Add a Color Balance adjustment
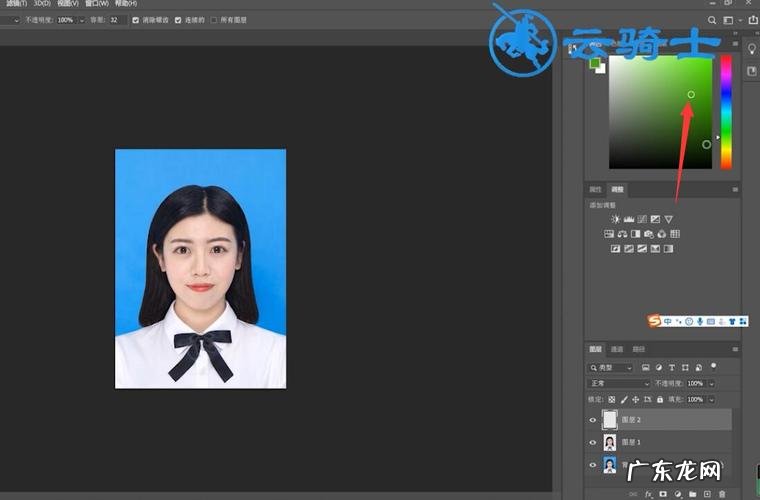This screenshot has width=760, height=500. pos(622,234)
